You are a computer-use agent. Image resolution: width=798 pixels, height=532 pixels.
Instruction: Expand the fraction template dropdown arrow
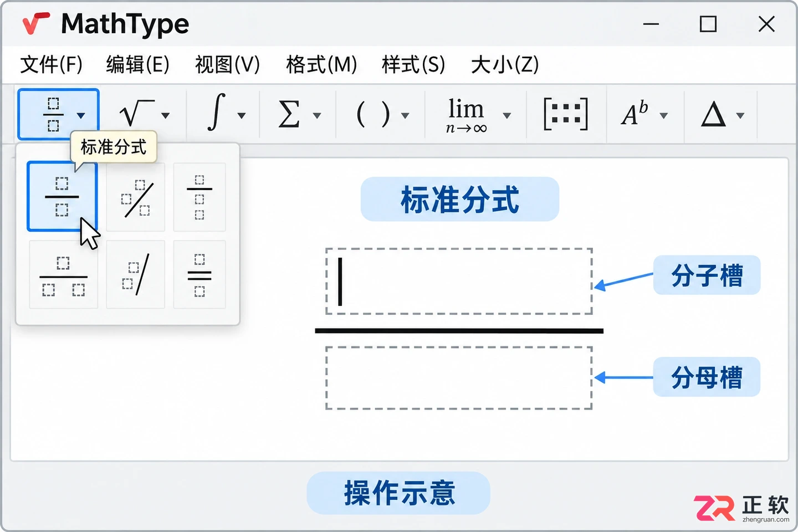pyautogui.click(x=81, y=115)
